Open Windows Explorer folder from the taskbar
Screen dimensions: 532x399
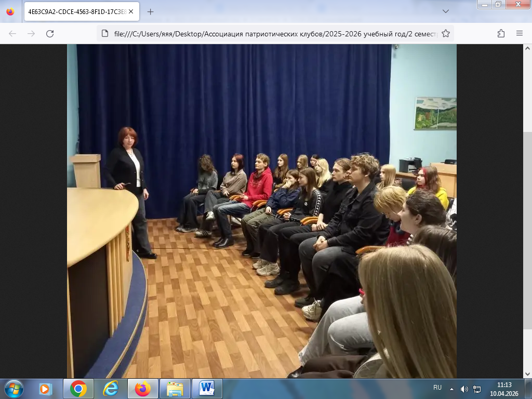click(x=175, y=388)
